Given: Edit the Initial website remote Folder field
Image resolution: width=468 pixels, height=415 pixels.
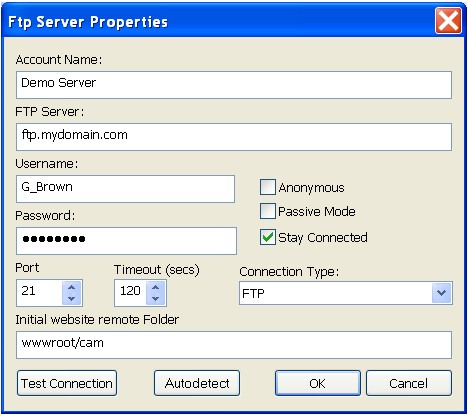Looking at the screenshot, I should (x=234, y=345).
